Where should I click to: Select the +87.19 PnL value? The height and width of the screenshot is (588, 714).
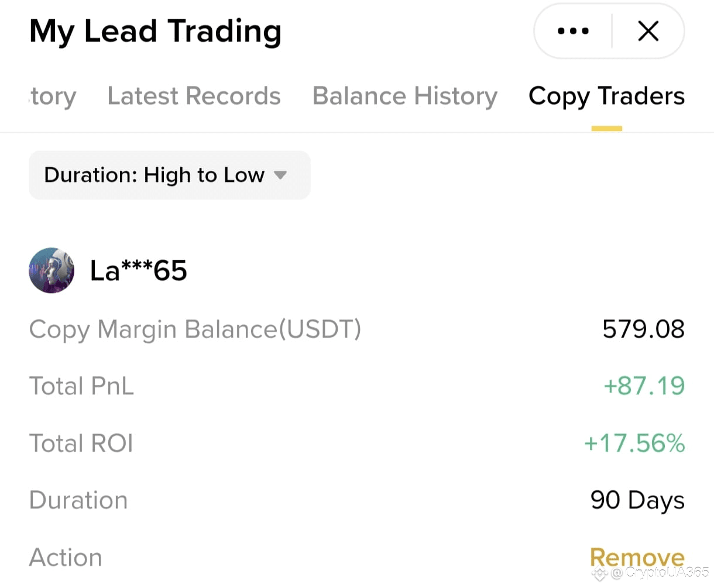(x=644, y=386)
